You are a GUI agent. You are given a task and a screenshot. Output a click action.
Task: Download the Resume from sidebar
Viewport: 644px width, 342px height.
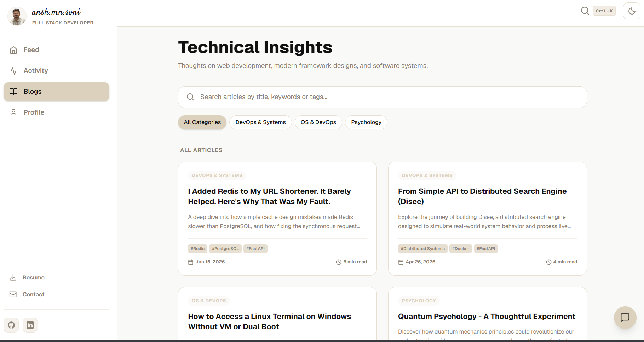[56, 278]
